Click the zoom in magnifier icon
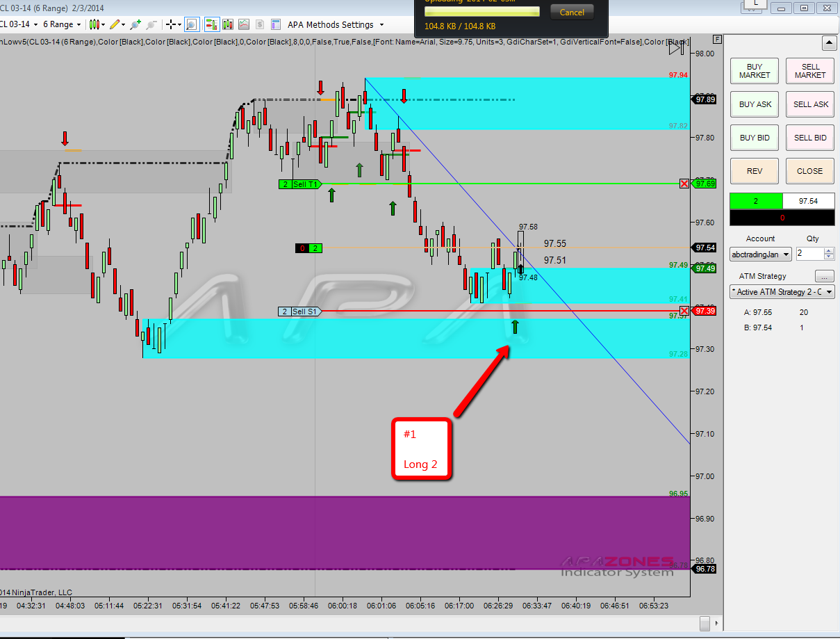This screenshot has width=840, height=639. [x=135, y=24]
